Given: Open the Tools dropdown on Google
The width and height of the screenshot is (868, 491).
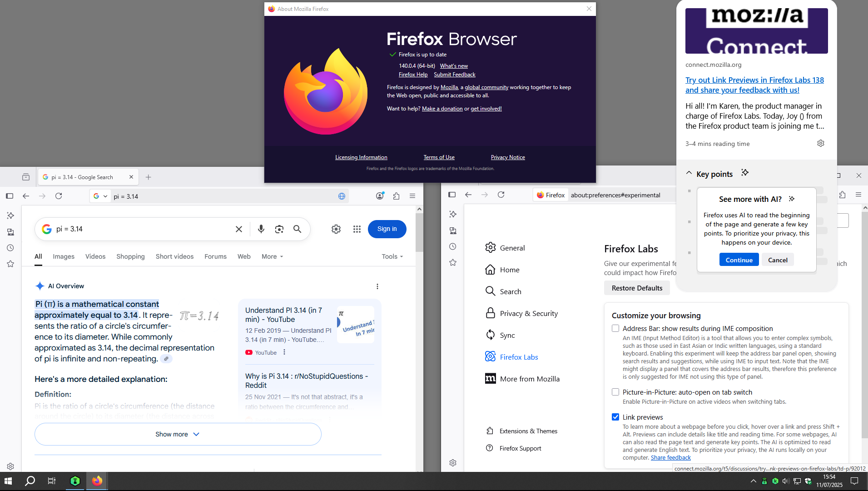Looking at the screenshot, I should (x=392, y=256).
